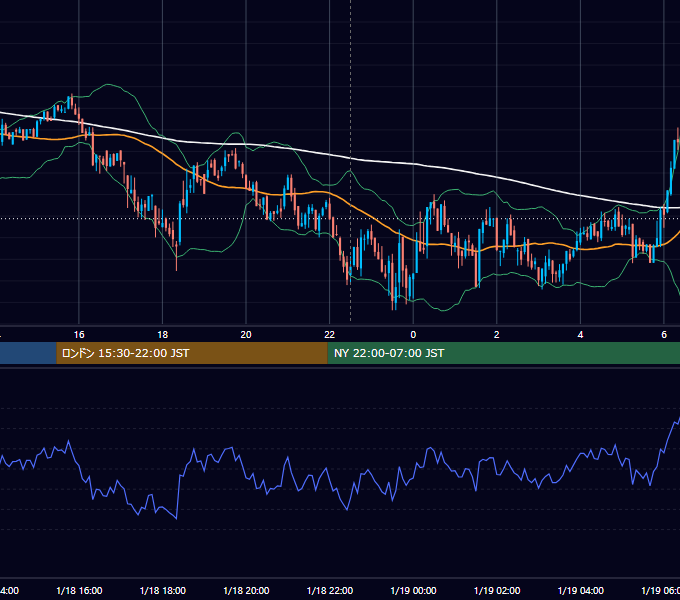Image resolution: width=680 pixels, height=600 pixels.
Task: Click hour label 2 on price chart axis
Action: click(x=497, y=335)
